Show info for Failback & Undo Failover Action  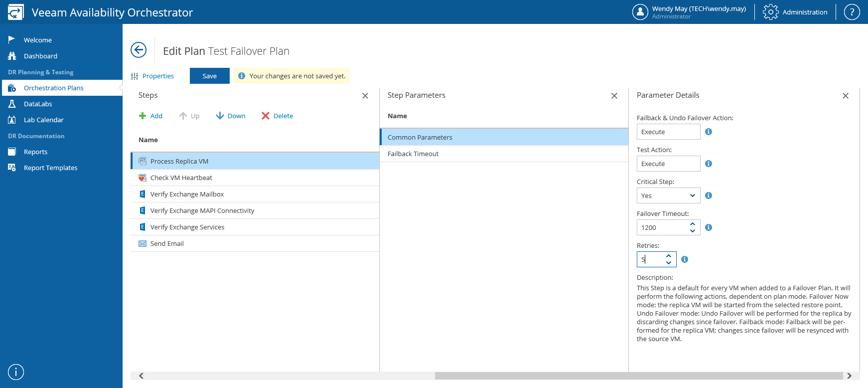[709, 132]
